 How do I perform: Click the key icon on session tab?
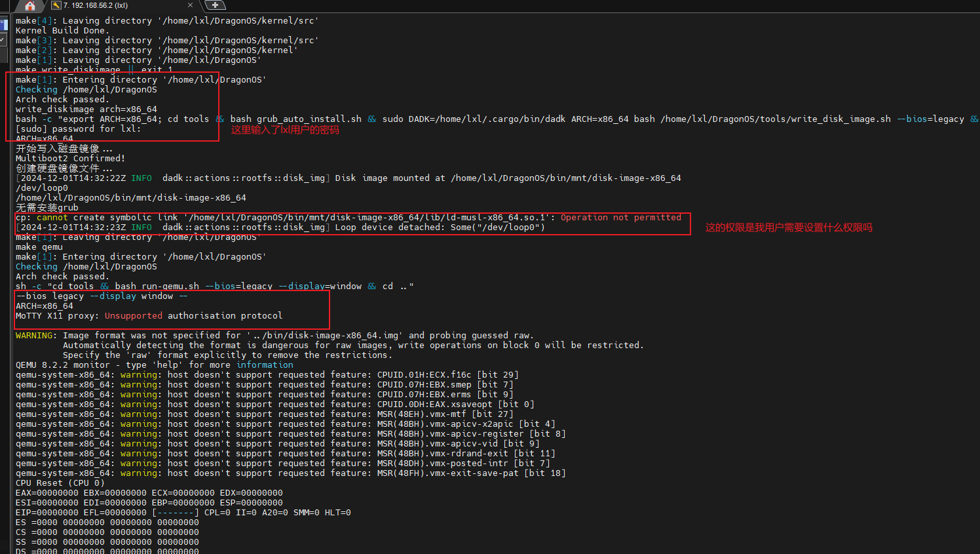click(x=56, y=5)
